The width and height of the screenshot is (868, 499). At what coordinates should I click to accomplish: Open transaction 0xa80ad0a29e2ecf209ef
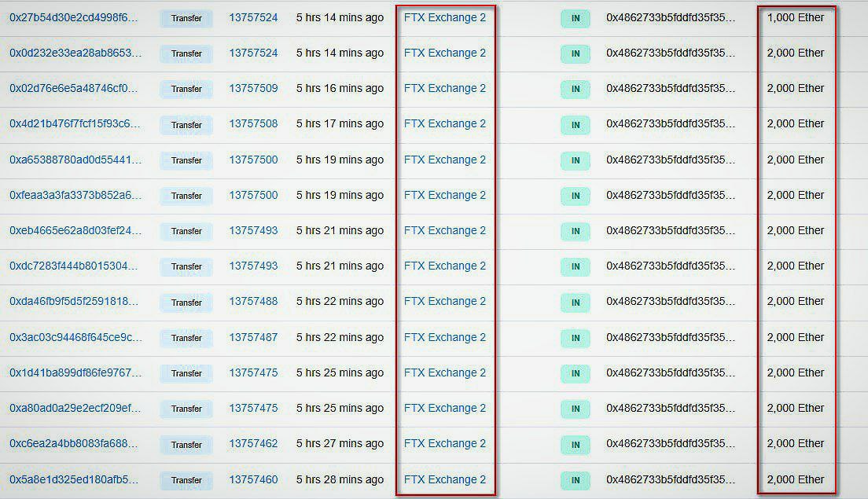(75, 409)
